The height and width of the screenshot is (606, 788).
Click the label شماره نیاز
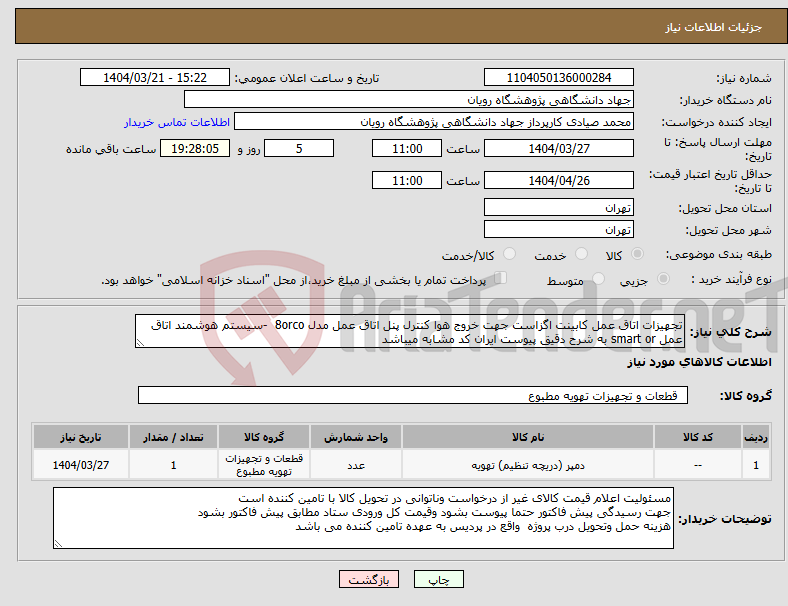pyautogui.click(x=744, y=78)
